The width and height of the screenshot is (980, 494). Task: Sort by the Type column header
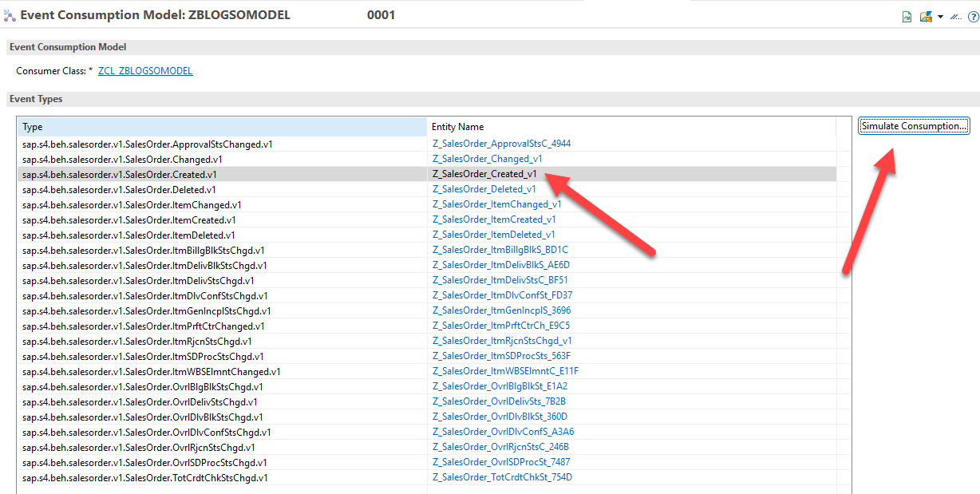pyautogui.click(x=221, y=127)
